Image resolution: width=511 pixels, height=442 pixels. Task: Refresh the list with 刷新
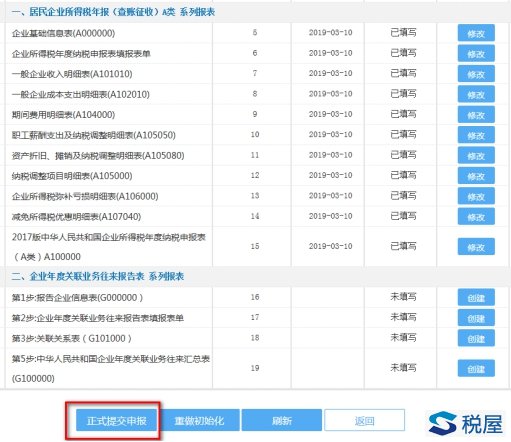[x=282, y=421]
